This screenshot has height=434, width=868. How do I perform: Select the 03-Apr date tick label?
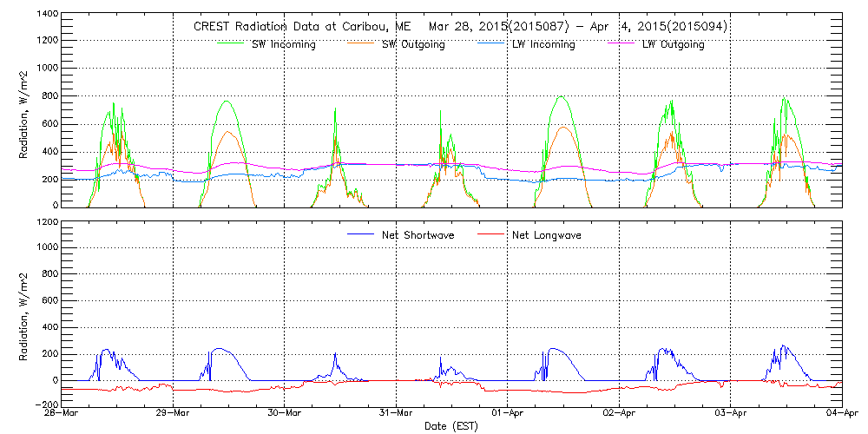tap(730, 414)
